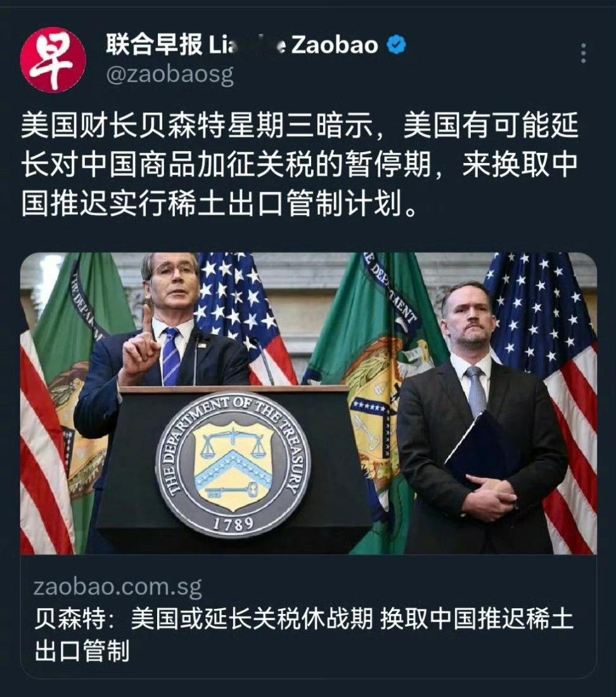Click the Department of the Treasury seal
The height and width of the screenshot is (697, 616).
point(233,464)
